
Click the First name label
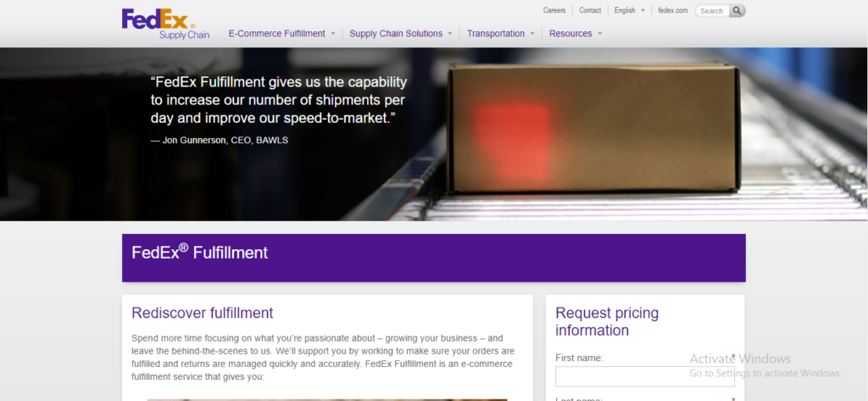[x=579, y=358]
